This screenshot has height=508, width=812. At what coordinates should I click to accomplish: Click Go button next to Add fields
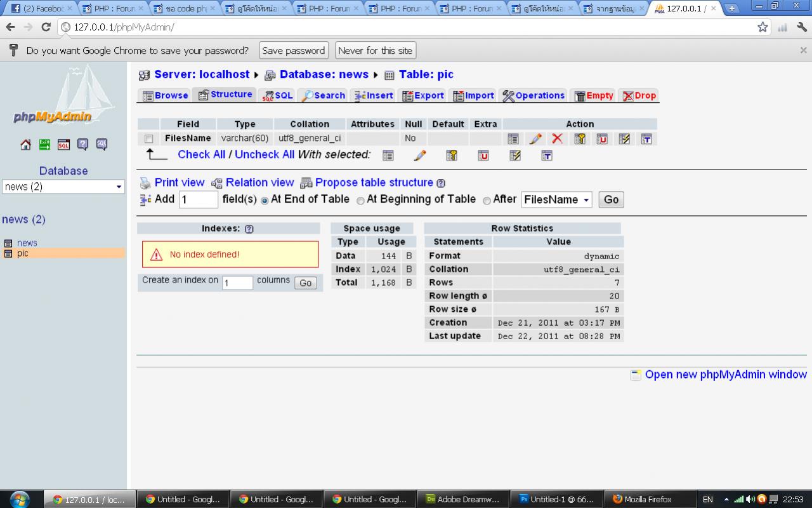pyautogui.click(x=611, y=199)
